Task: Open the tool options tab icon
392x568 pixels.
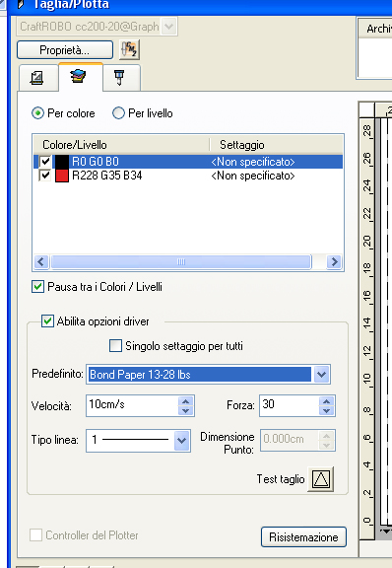Action: click(x=119, y=78)
